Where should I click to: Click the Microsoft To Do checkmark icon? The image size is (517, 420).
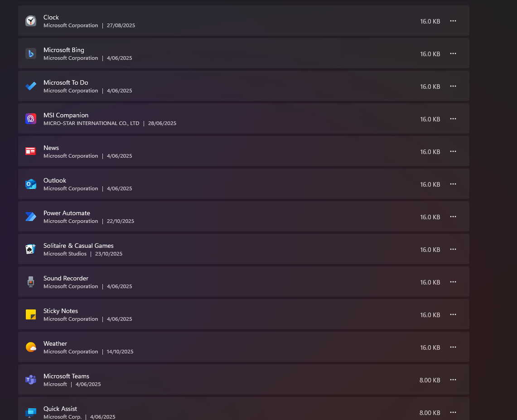pyautogui.click(x=31, y=86)
